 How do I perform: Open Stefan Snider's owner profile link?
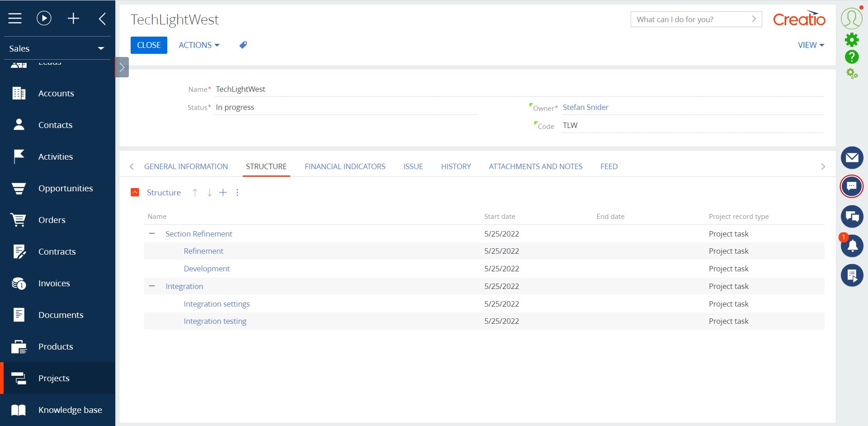(x=585, y=107)
